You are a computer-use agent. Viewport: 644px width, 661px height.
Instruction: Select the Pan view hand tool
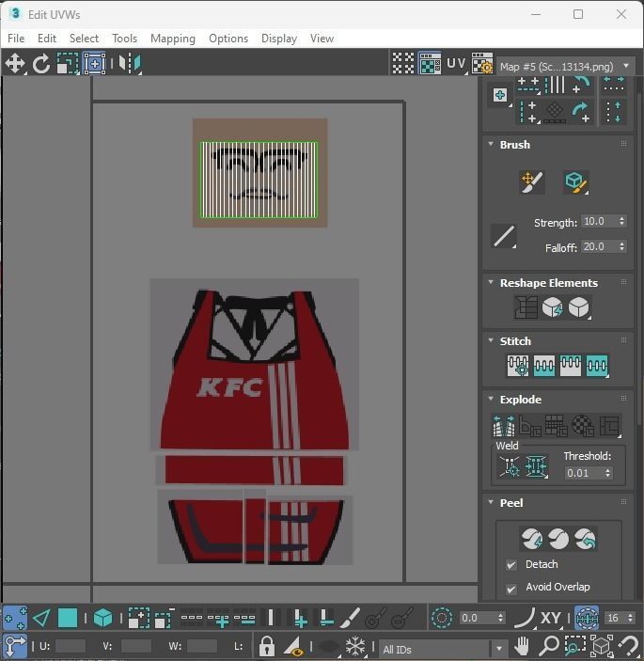click(522, 646)
